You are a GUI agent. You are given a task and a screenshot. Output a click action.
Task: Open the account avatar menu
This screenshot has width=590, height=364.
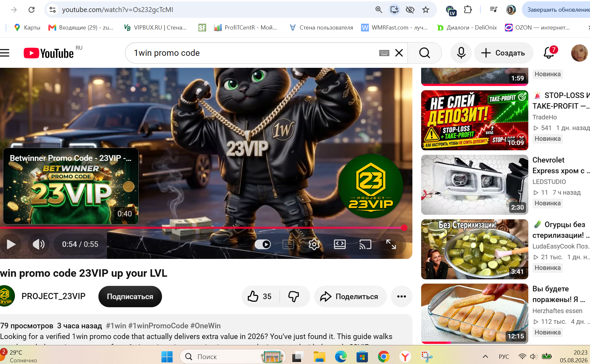[579, 53]
